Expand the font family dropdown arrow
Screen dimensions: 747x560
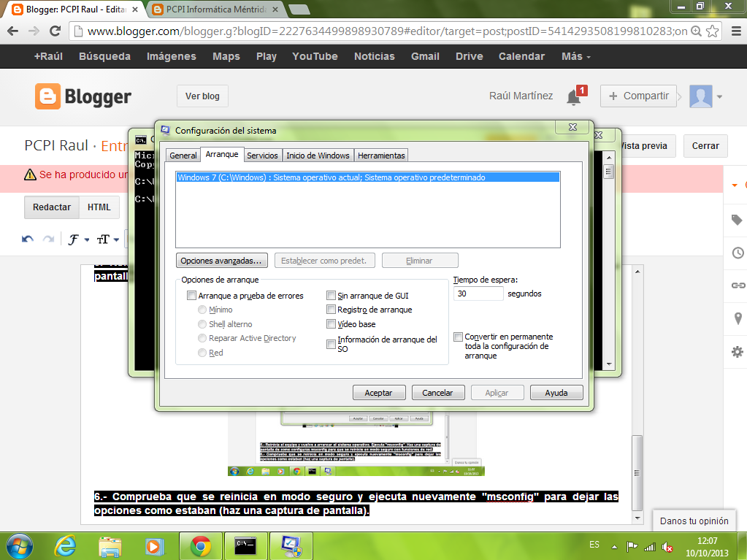(x=87, y=240)
